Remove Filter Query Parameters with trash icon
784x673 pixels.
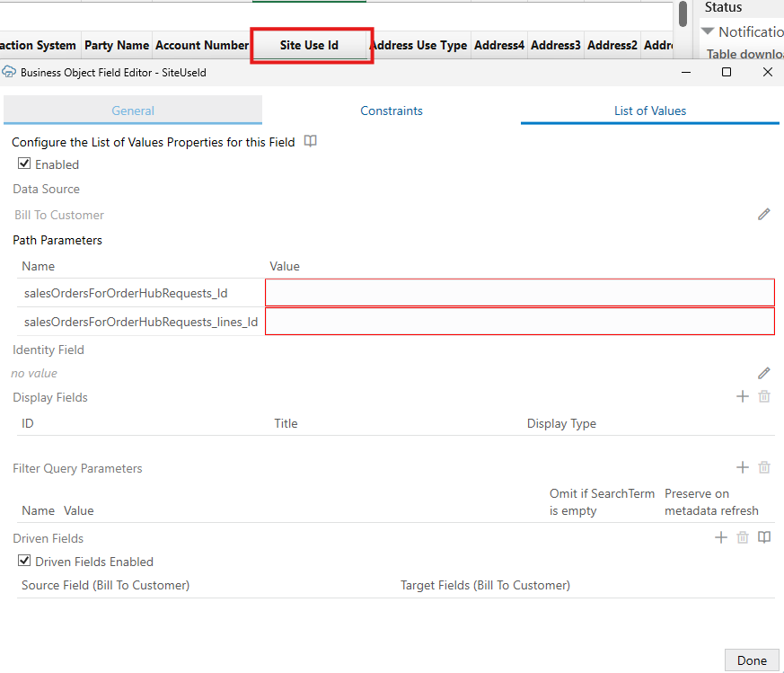[764, 466]
